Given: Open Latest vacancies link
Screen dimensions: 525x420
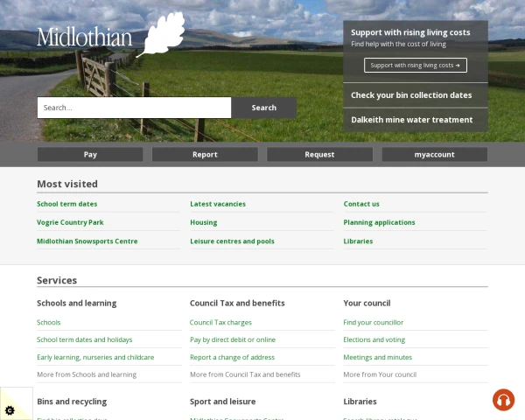Looking at the screenshot, I should [x=218, y=204].
